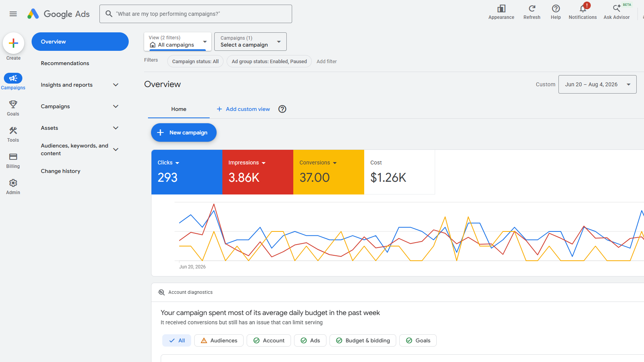The image size is (644, 362).
Task: Open the Notifications bell
Action: [583, 12]
